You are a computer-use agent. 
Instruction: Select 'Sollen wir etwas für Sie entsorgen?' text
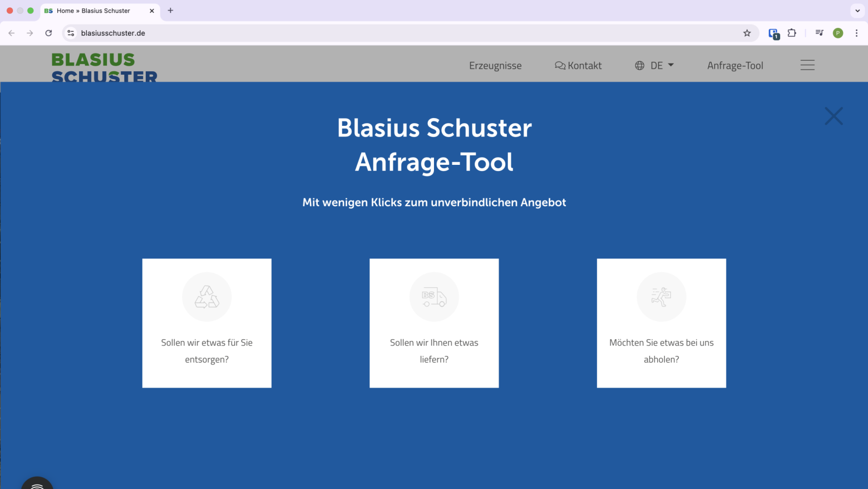coord(207,351)
